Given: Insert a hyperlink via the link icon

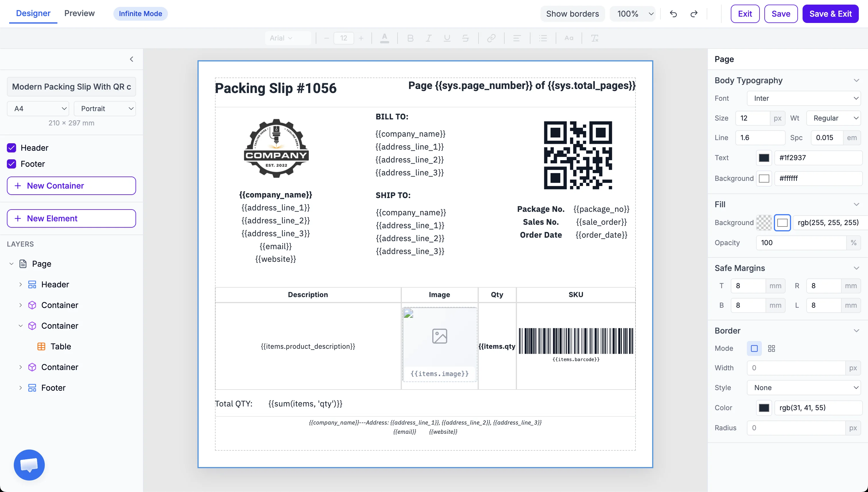Looking at the screenshot, I should [491, 38].
